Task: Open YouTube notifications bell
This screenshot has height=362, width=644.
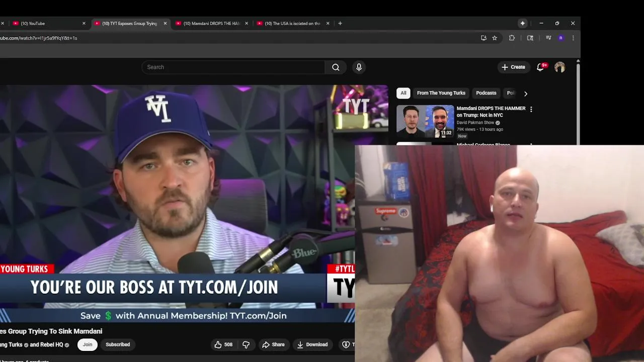Action: point(540,67)
